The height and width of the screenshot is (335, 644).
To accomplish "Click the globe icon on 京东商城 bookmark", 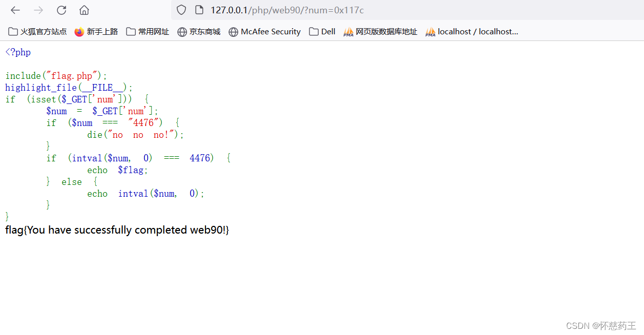I will 182,31.
